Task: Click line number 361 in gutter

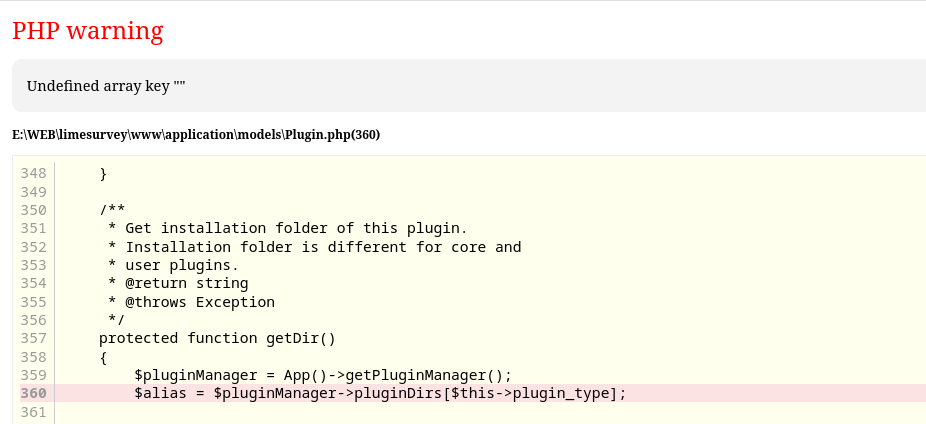Action: (33, 412)
